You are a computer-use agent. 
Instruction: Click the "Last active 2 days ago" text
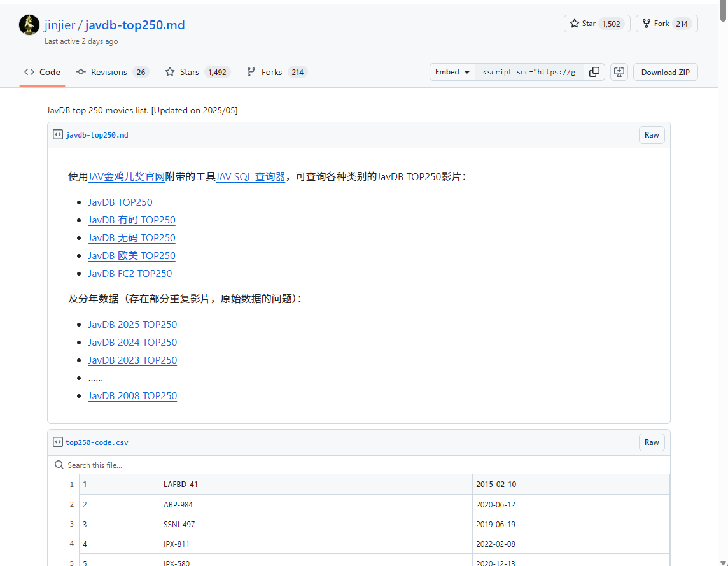(81, 41)
